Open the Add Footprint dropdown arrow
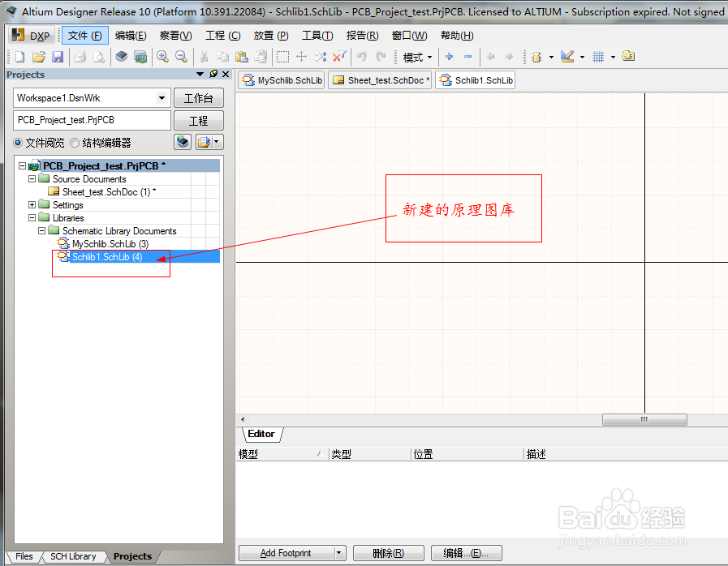The width and height of the screenshot is (728, 566). click(x=339, y=553)
